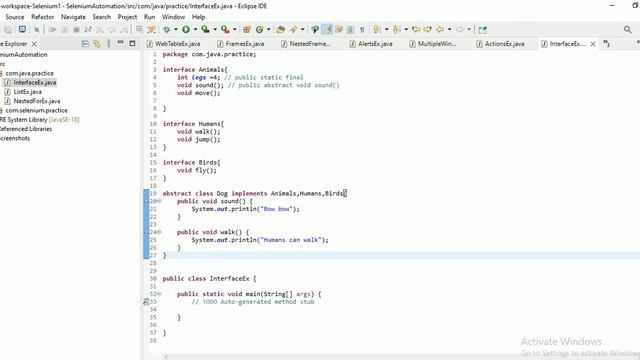Open the Next Annotation dropdown arrow
This screenshot has width=640, height=360.
(x=386, y=29)
